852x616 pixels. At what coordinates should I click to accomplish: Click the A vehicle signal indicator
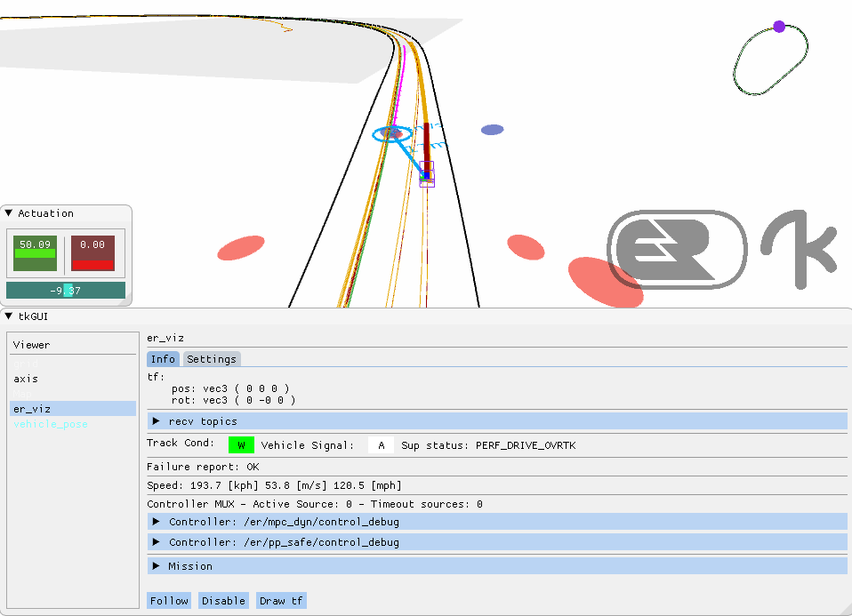click(x=381, y=445)
